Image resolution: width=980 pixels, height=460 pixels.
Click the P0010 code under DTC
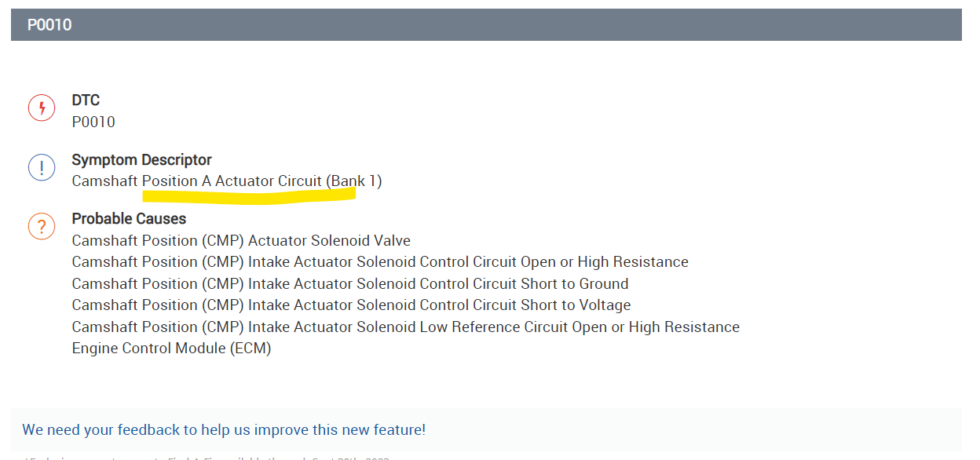tap(93, 122)
